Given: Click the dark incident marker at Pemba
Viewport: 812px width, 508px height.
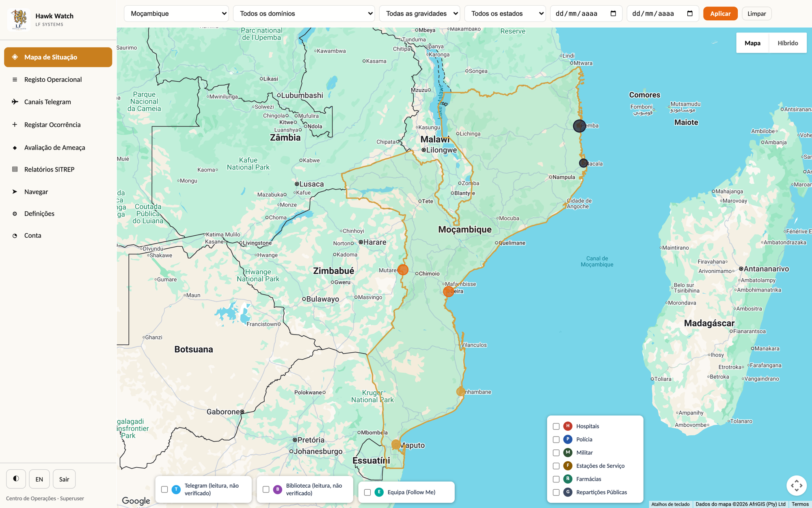Looking at the screenshot, I should (x=579, y=126).
